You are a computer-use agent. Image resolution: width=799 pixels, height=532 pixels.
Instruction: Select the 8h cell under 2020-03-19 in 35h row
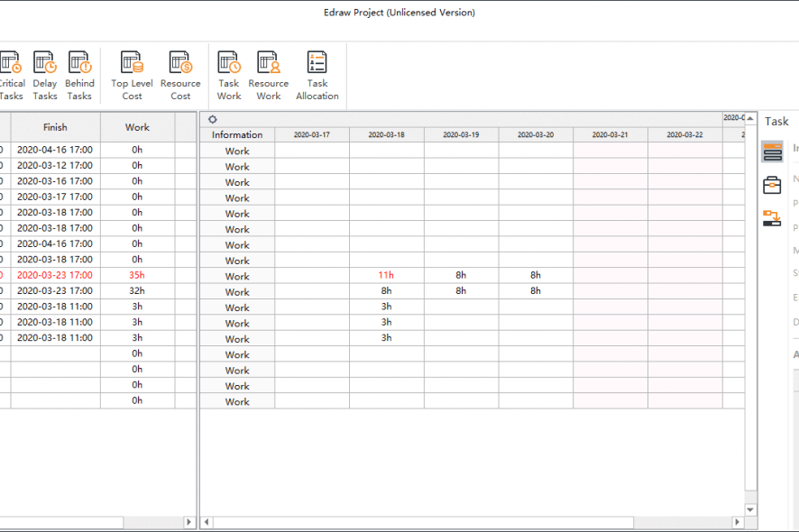(x=461, y=275)
